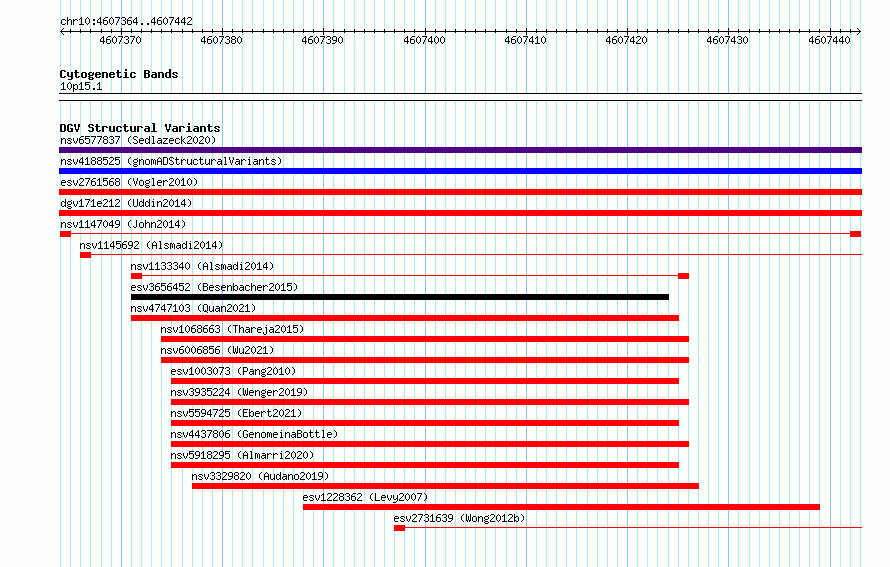The width and height of the screenshot is (890, 567).
Task: Click the red nsv3329820 Audano2019 bar
Action: coord(446,486)
